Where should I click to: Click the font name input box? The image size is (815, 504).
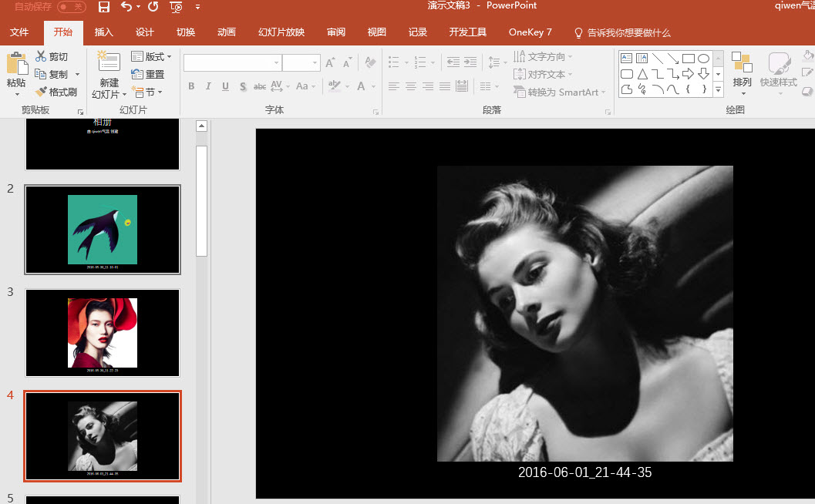pos(228,63)
